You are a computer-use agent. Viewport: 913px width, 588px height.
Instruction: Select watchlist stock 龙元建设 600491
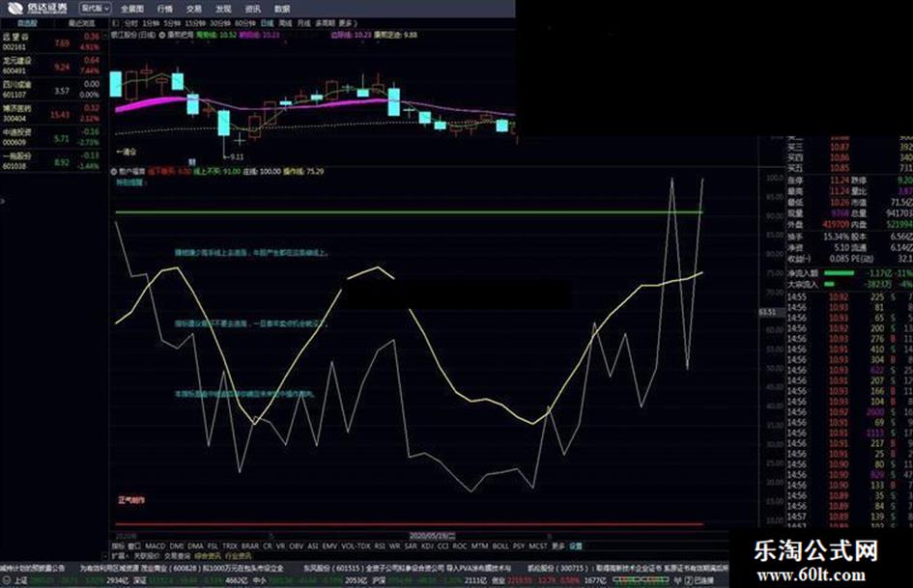(x=53, y=66)
